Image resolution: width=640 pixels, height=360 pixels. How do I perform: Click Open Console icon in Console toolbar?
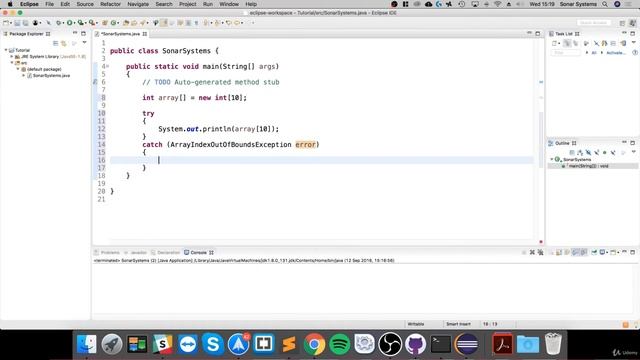pos(613,253)
